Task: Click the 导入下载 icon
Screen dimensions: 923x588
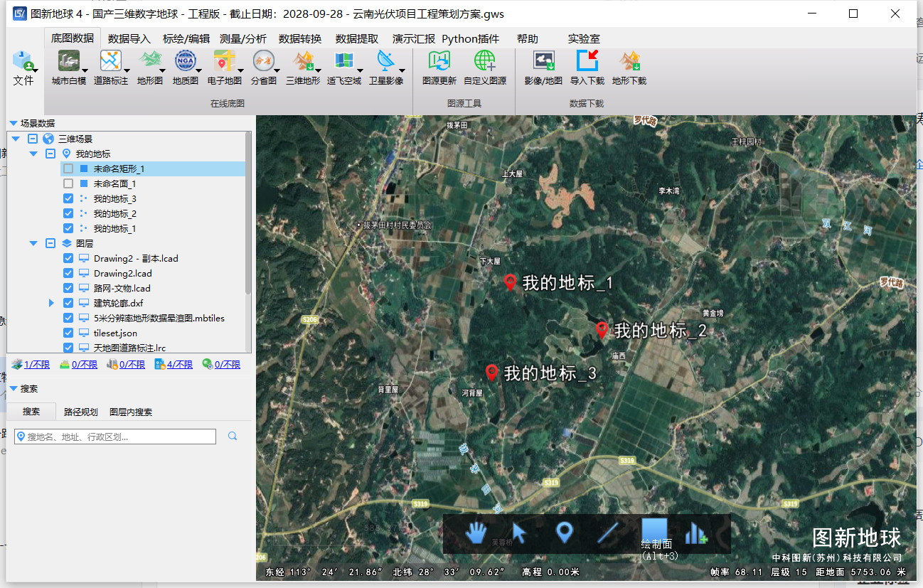Action: coord(587,61)
